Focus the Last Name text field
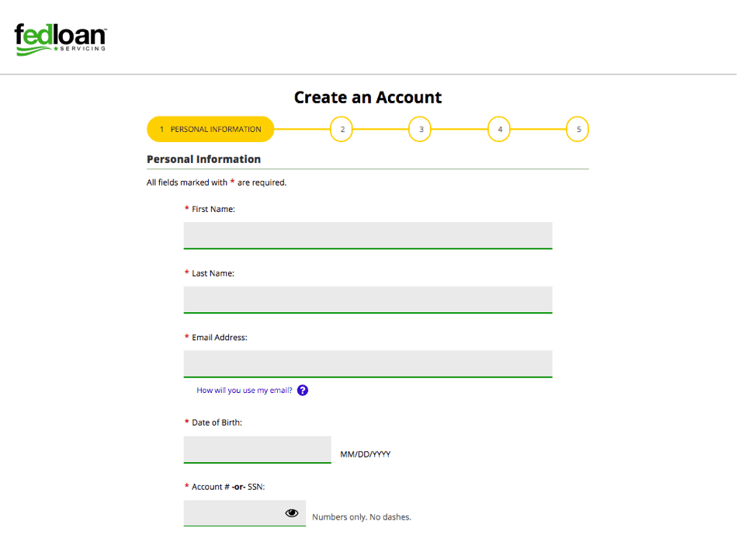Image resolution: width=756 pixels, height=535 pixels. 367,299
